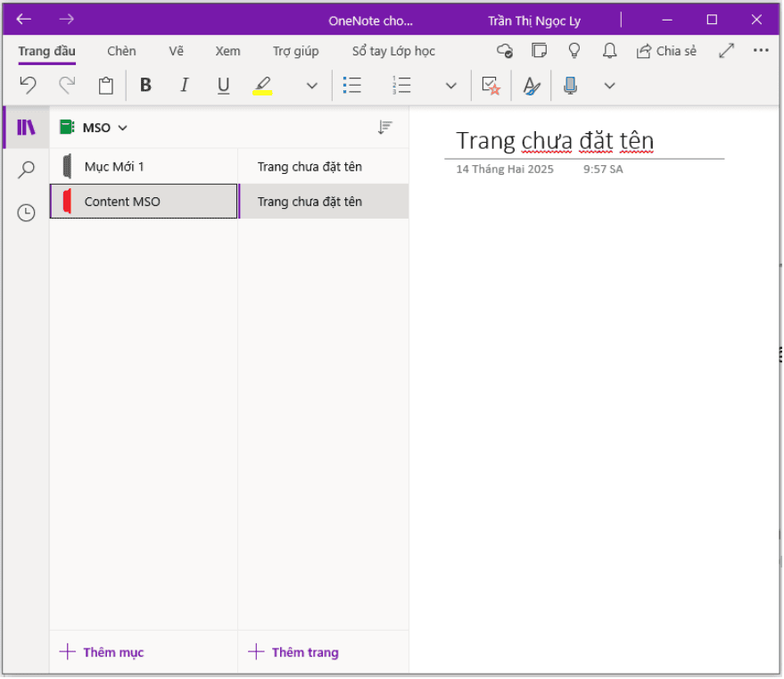The image size is (784, 679).
Task: Click the time 9:57 SA
Action: [603, 170]
